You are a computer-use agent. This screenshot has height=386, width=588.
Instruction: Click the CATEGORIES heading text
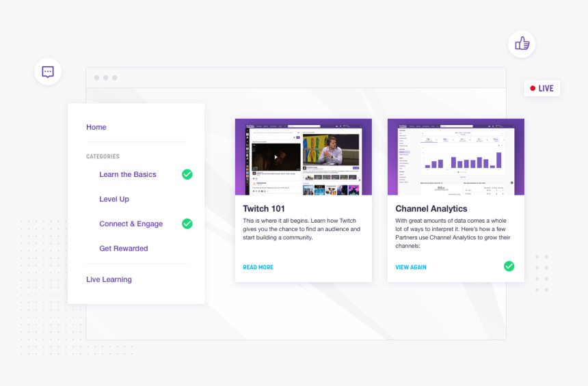tap(103, 156)
